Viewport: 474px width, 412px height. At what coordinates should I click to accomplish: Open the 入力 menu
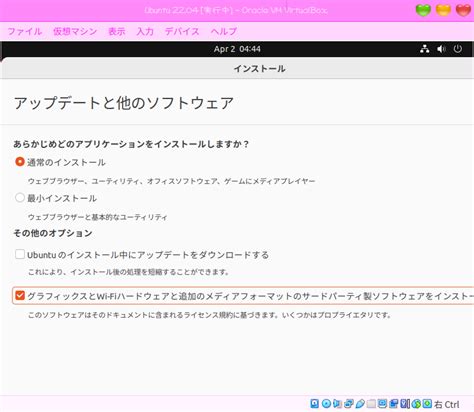pos(145,31)
